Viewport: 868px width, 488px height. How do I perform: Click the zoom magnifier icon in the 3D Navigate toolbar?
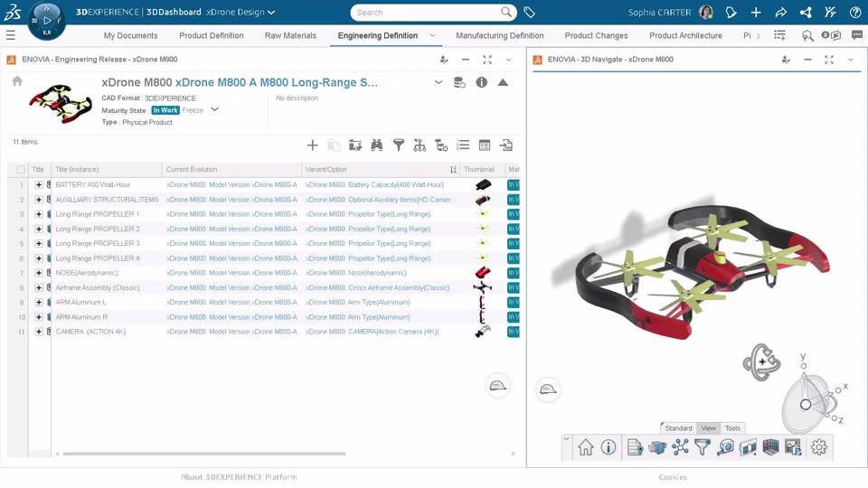coord(725,447)
